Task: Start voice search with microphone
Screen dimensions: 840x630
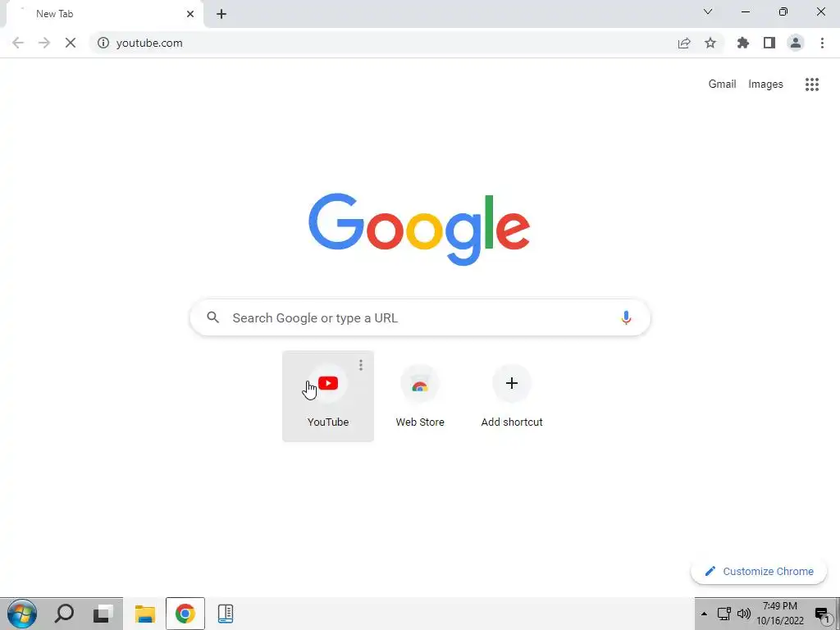Action: [626, 317]
